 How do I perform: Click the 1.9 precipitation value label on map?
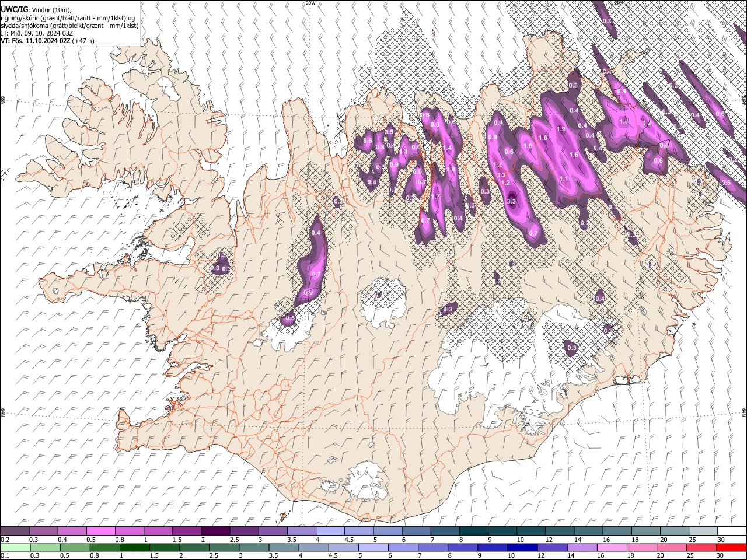point(561,129)
